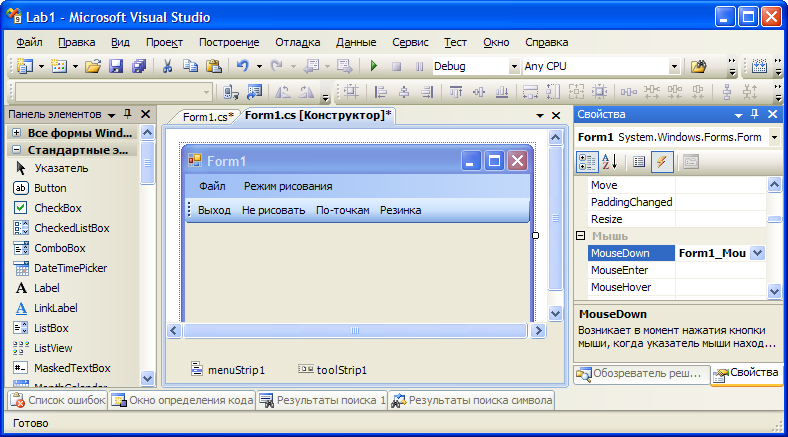Screen dimensions: 788x437
Task: Click the designer horizontal scrollbar thumb
Action: 355,331
